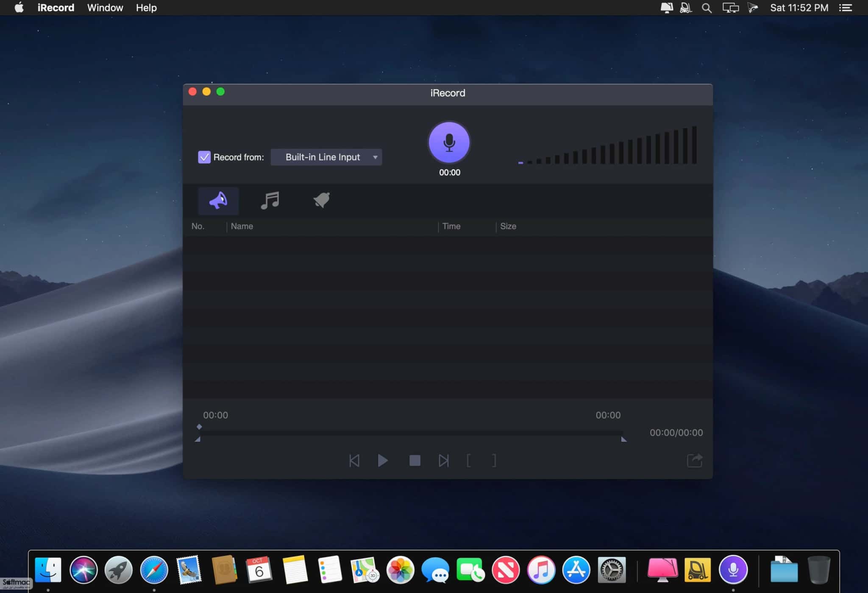
Task: Open iTunes in the Dock
Action: [x=541, y=570]
